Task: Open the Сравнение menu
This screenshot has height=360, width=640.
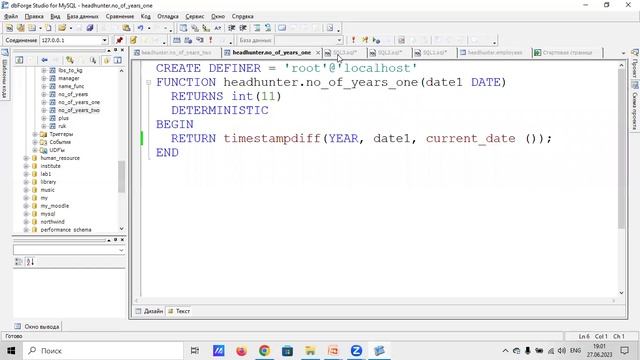Action: click(120, 16)
